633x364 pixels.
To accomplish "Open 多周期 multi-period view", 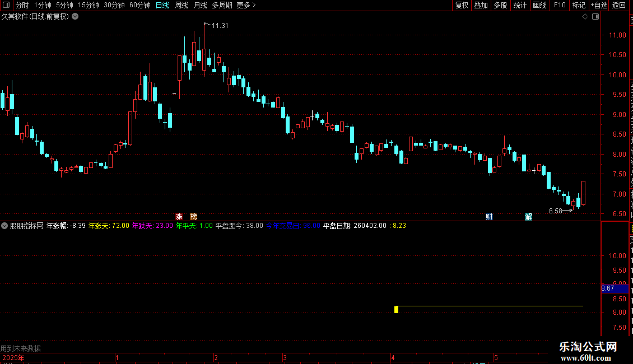I will coord(222,5).
